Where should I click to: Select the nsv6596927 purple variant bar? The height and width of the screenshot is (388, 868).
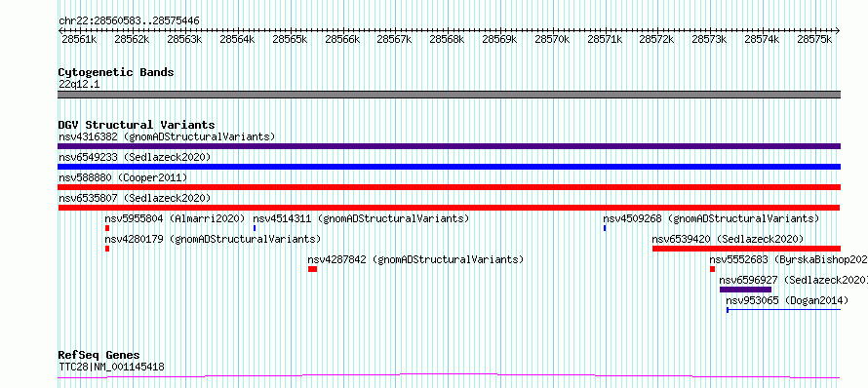coord(745,290)
